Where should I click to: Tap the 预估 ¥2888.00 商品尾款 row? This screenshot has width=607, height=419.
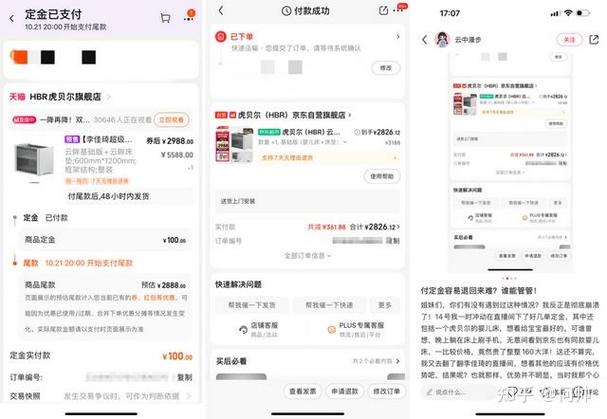tap(105, 285)
